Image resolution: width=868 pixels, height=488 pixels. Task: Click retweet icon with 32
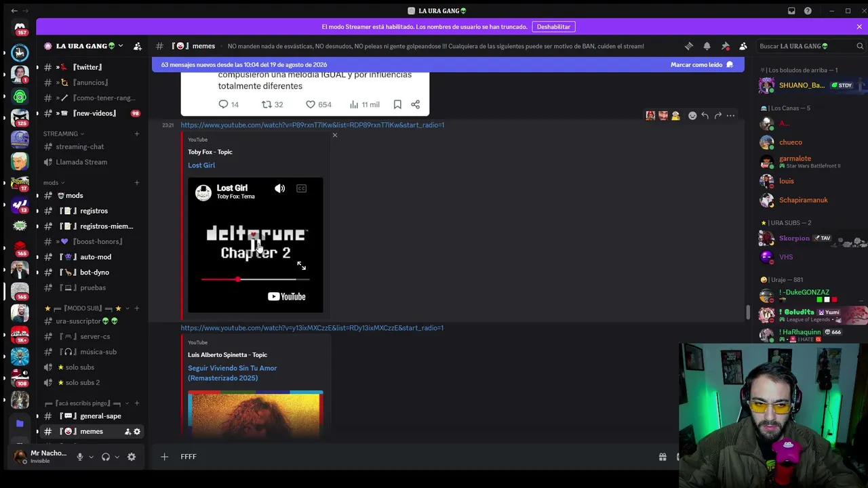[x=267, y=104]
